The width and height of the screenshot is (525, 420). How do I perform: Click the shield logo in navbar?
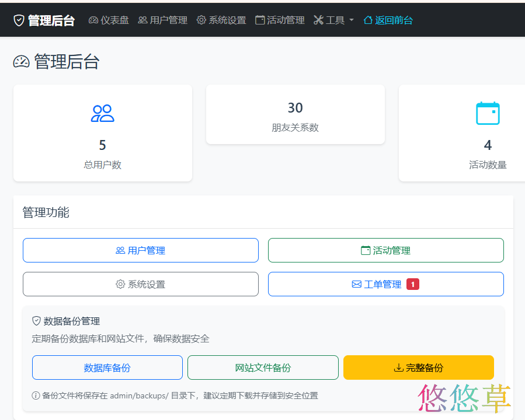[19, 20]
